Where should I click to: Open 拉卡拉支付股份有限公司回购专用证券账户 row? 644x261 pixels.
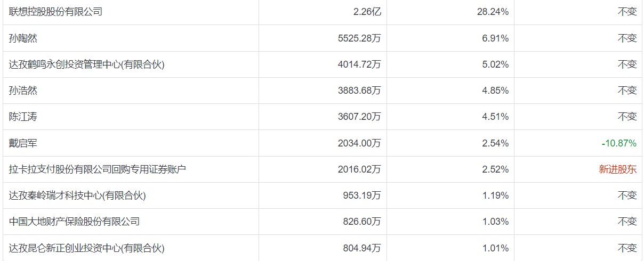(x=98, y=169)
